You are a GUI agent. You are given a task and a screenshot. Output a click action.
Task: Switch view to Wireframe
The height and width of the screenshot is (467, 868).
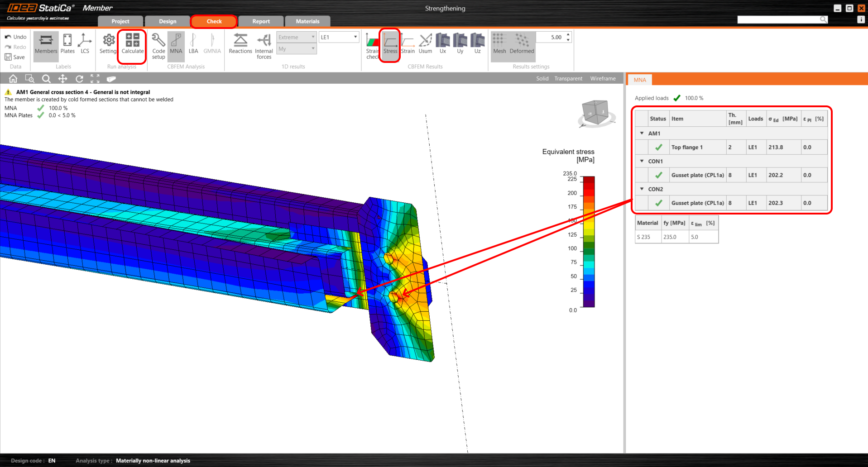point(603,79)
